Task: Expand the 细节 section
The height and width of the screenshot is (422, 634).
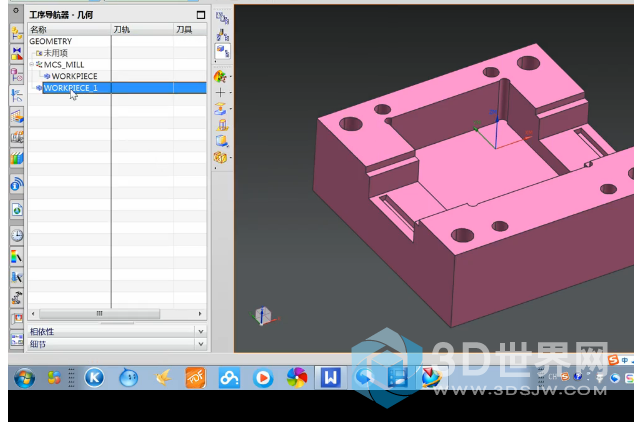Action: tap(201, 344)
